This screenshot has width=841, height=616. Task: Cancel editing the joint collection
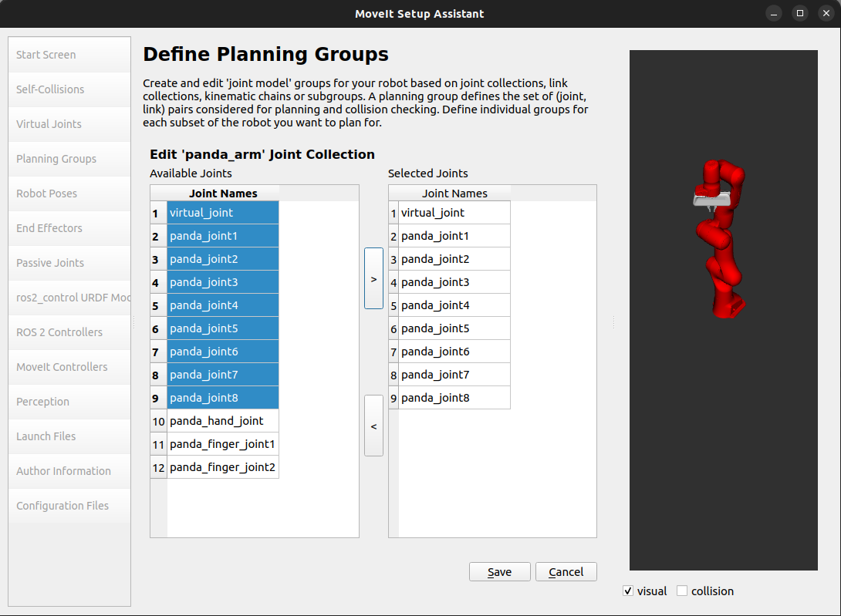566,571
